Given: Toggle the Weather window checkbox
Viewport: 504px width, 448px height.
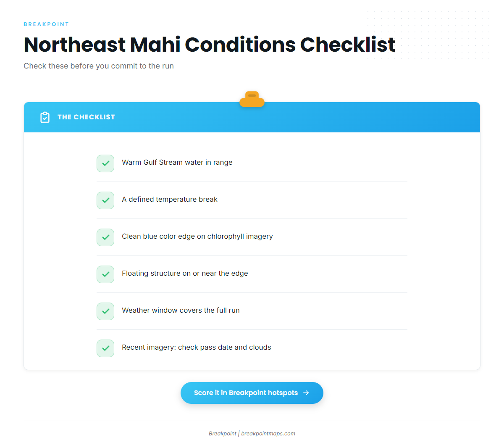Looking at the screenshot, I should [x=105, y=311].
